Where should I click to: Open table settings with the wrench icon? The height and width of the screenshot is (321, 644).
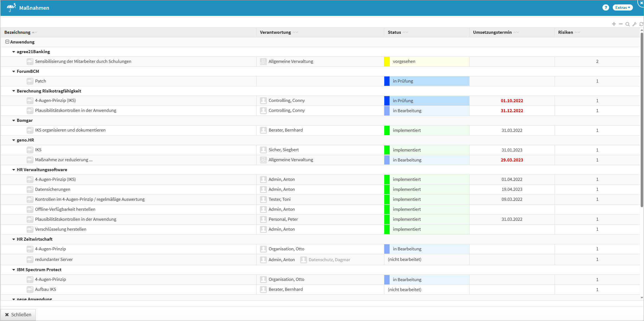[x=635, y=24]
